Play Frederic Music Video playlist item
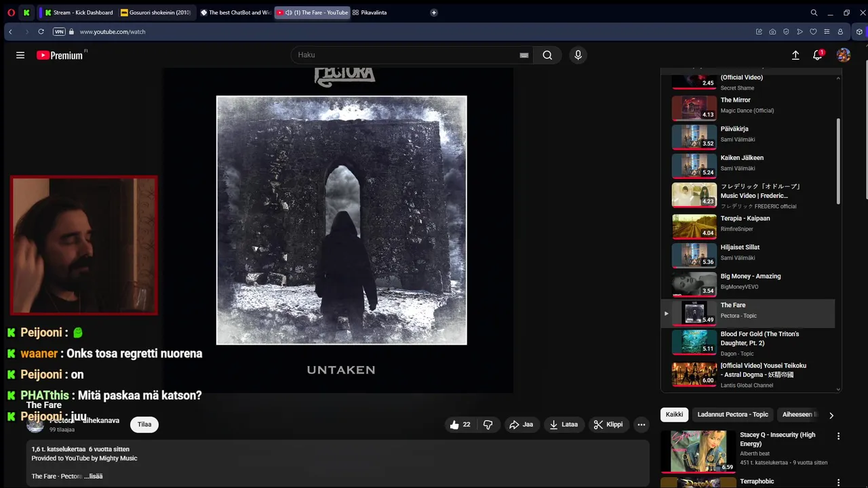868x488 pixels. pyautogui.click(x=748, y=195)
